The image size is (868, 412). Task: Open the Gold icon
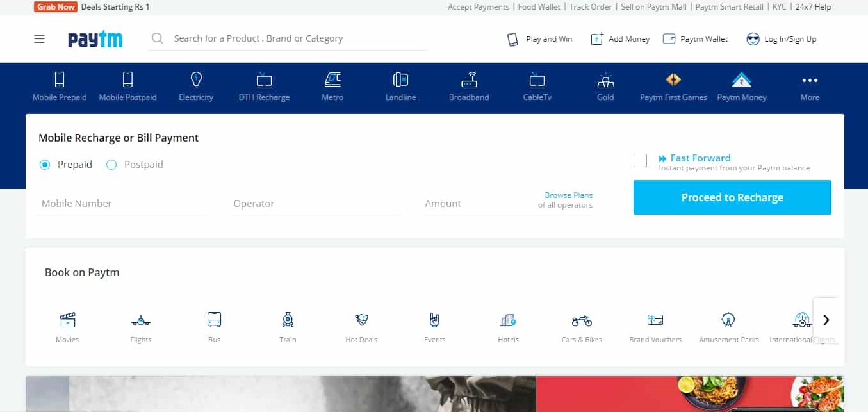coord(605,80)
